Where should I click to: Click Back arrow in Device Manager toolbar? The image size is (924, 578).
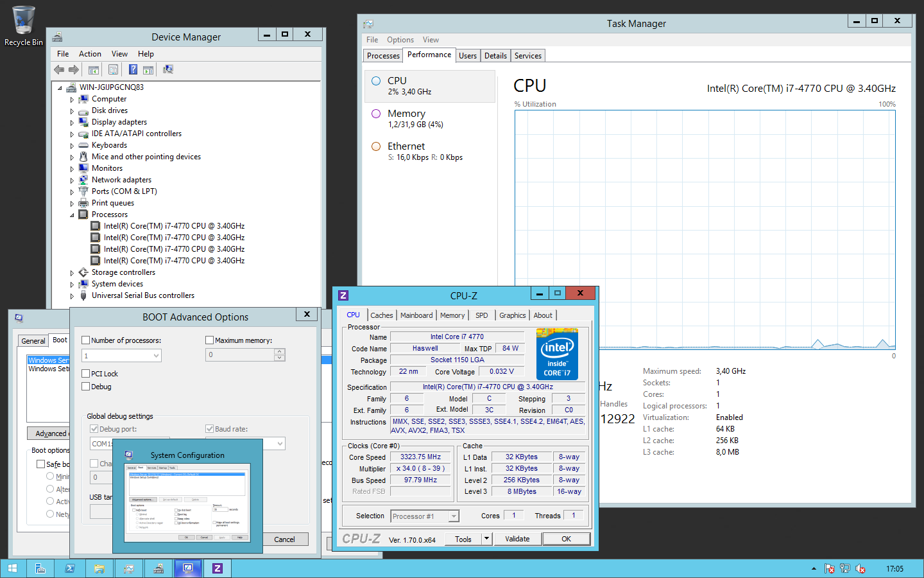[x=59, y=69]
